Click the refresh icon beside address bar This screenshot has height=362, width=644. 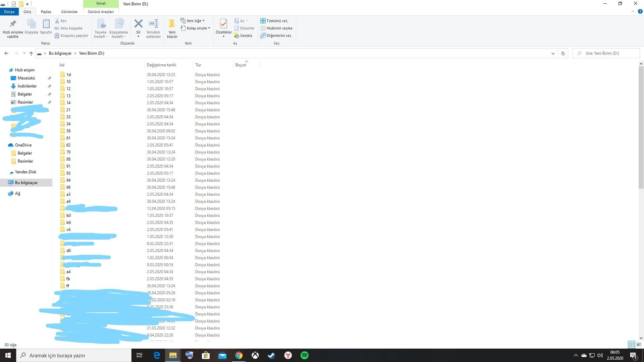click(563, 53)
